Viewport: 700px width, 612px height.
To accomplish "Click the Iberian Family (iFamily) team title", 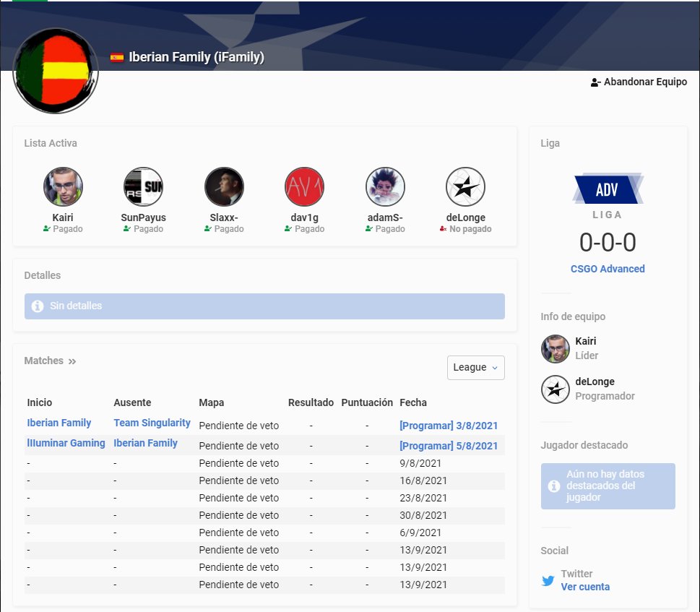I will point(196,57).
